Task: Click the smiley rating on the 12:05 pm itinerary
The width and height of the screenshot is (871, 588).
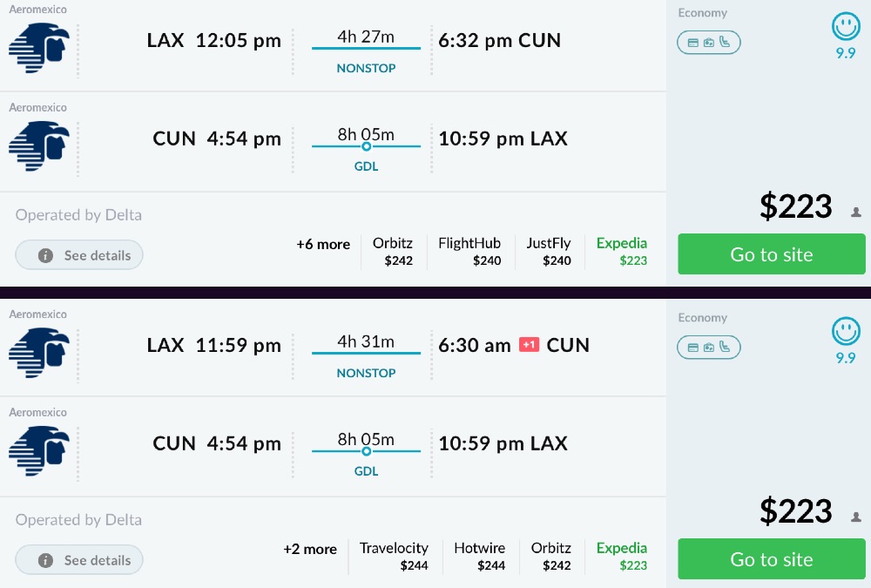Action: [845, 28]
